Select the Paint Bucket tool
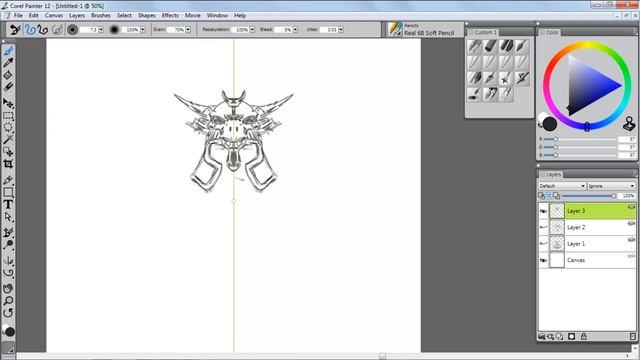The height and width of the screenshot is (360, 640). [x=8, y=75]
